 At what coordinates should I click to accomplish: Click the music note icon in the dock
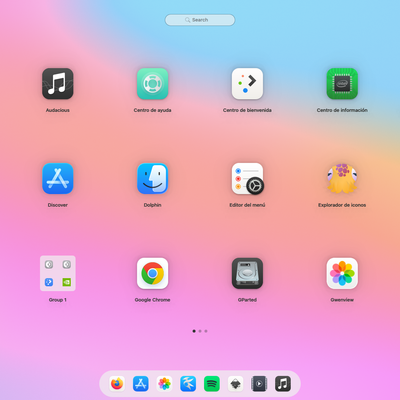coord(283,384)
